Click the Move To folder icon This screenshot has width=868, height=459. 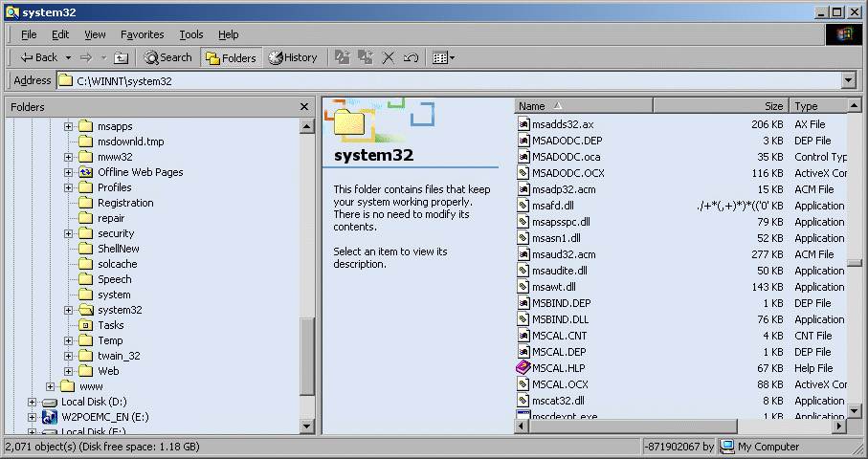(343, 57)
